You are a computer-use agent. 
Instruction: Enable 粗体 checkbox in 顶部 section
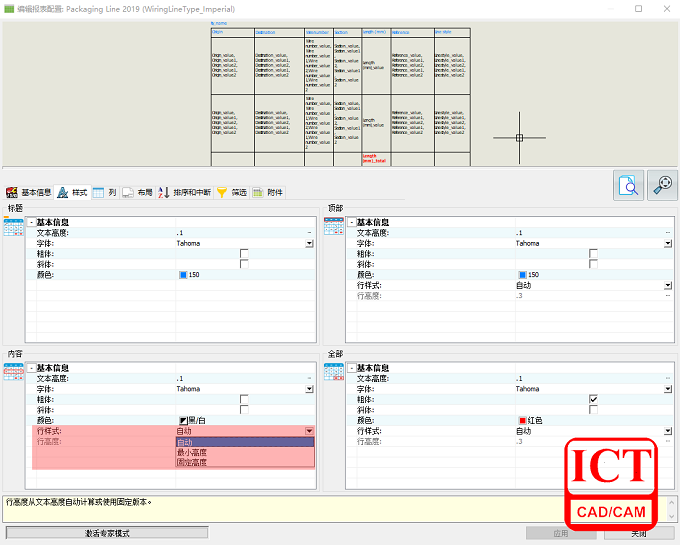593,254
